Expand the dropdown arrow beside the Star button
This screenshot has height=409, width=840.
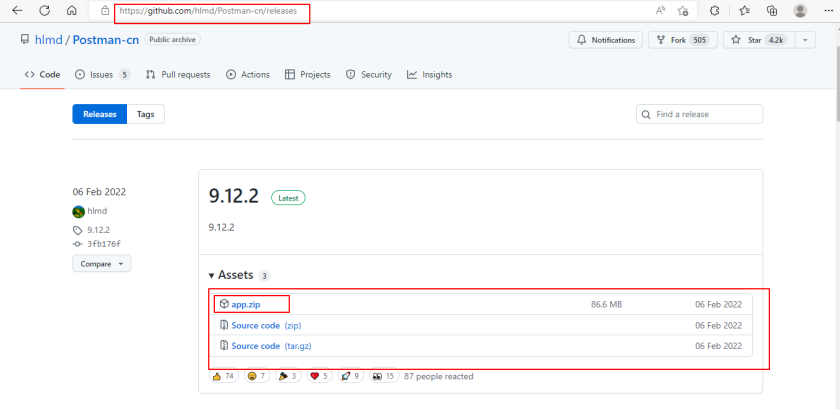805,40
